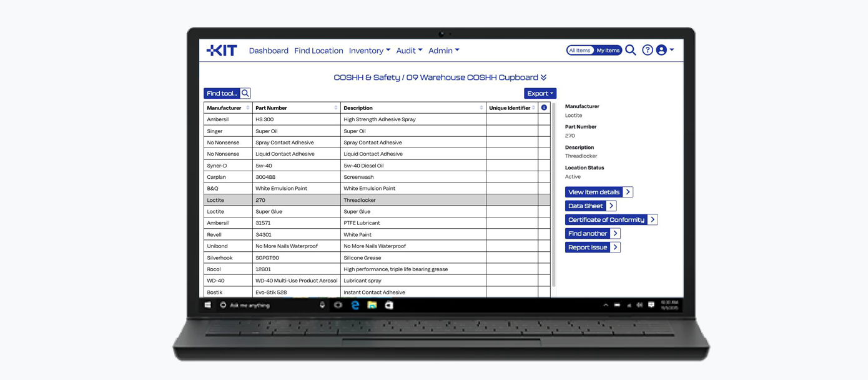
Task: Select the Loctite Super Glue row
Action: tap(377, 211)
